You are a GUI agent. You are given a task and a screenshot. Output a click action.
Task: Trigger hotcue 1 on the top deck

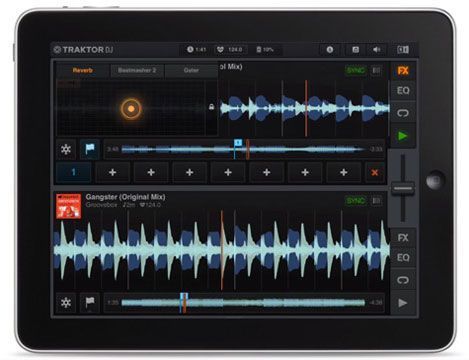point(73,172)
